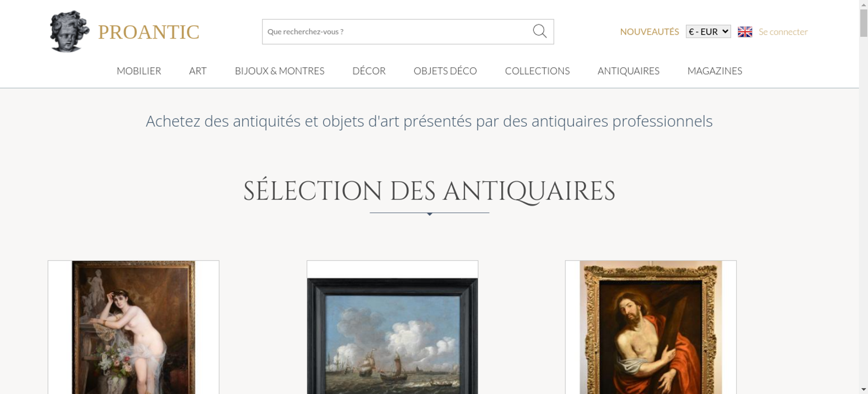Open the currency EUR dropdown
Image resolution: width=868 pixels, height=394 pixels.
708,32
